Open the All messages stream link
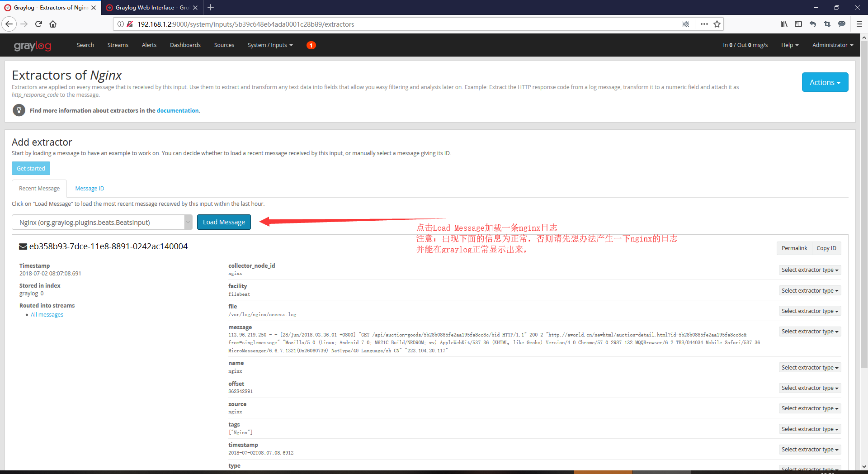Viewport: 868px width, 474px height. [47, 315]
